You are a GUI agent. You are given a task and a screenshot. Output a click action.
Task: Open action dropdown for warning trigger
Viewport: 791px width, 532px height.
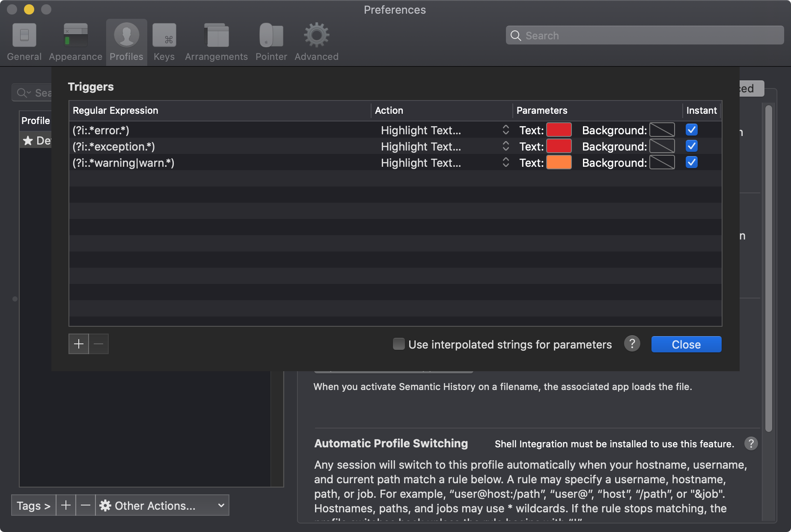(443, 163)
